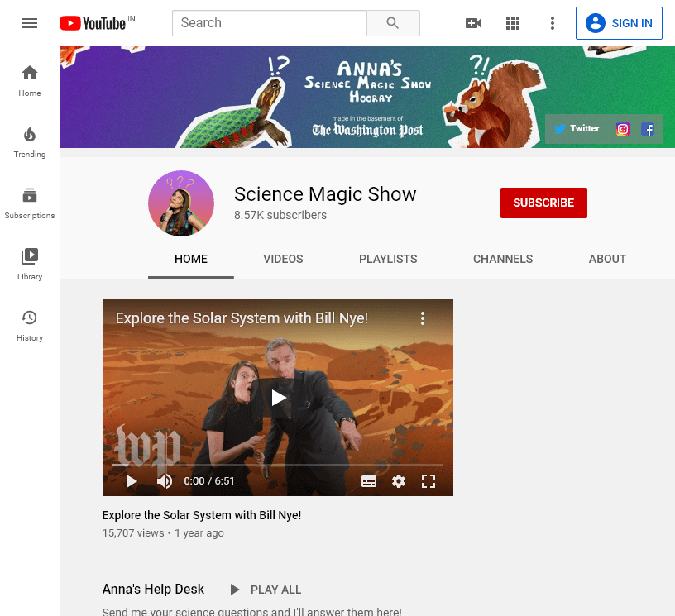Open Subscriptions in the sidebar

30,203
